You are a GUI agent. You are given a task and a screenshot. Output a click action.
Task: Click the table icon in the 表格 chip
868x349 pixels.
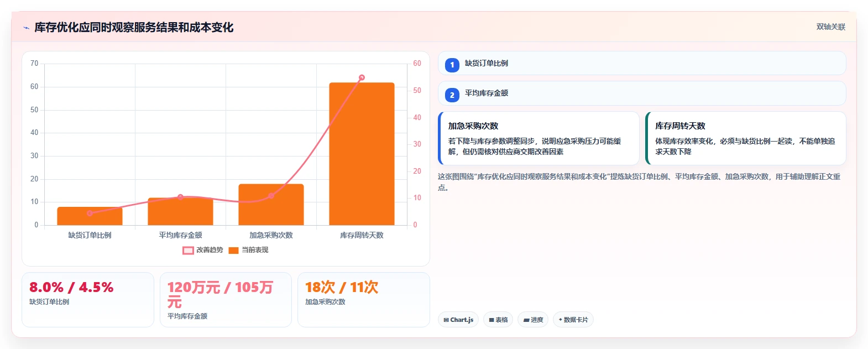tap(491, 320)
